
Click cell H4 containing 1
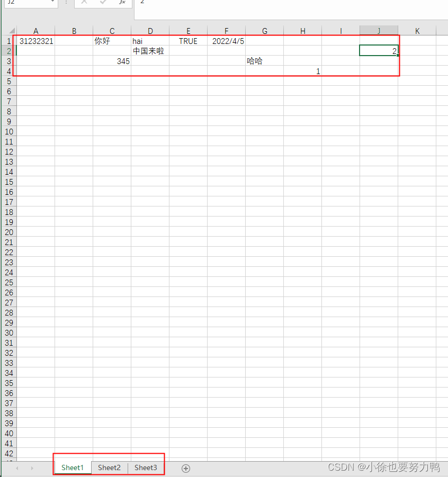pos(302,71)
